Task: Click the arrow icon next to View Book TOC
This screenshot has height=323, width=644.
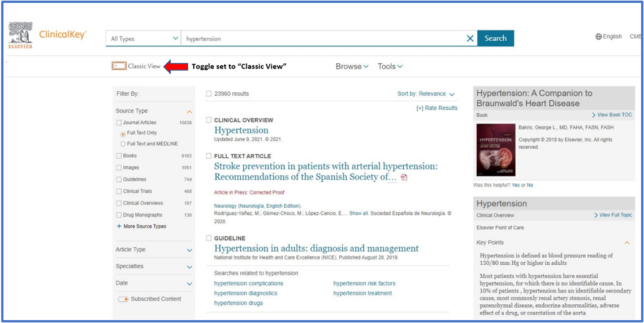Action: tap(594, 115)
